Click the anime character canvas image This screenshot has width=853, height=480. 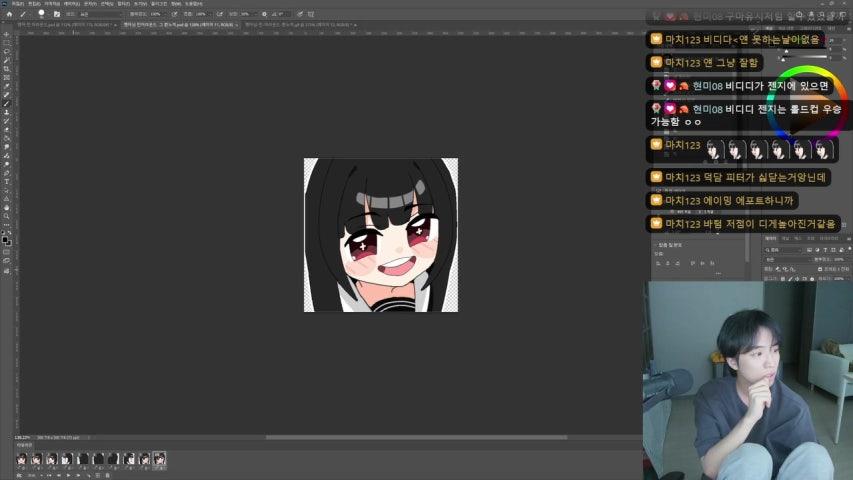point(381,235)
